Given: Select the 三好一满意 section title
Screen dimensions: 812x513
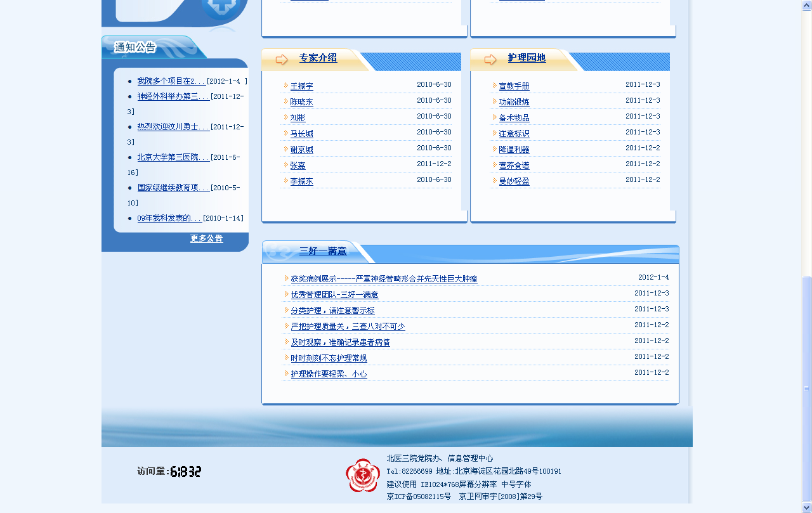Looking at the screenshot, I should (322, 251).
